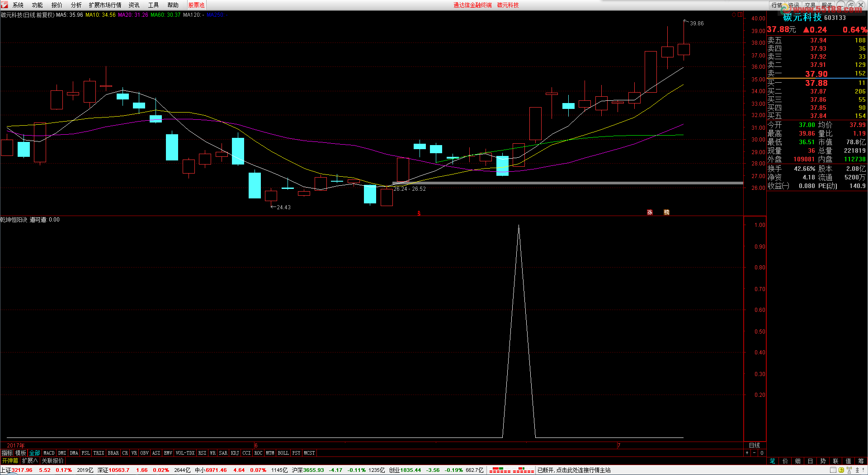This screenshot has height=475, width=868.
Task: Reset chart zoom with 0 button
Action: [762, 453]
